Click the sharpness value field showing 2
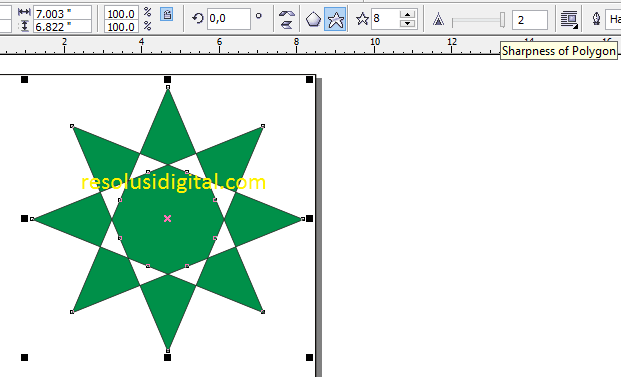This screenshot has height=377, width=621. click(530, 20)
